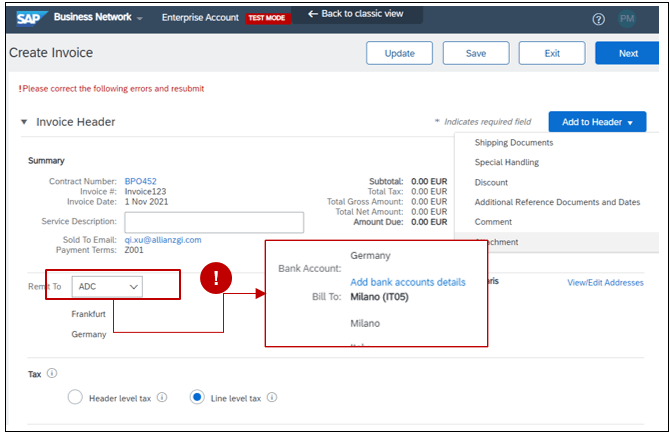This screenshot has height=434, width=670.
Task: Click the Exit button
Action: pos(552,53)
